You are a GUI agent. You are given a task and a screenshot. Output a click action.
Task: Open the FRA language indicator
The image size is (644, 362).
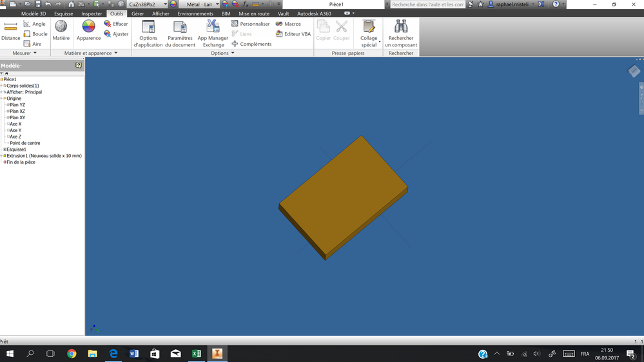(x=585, y=354)
